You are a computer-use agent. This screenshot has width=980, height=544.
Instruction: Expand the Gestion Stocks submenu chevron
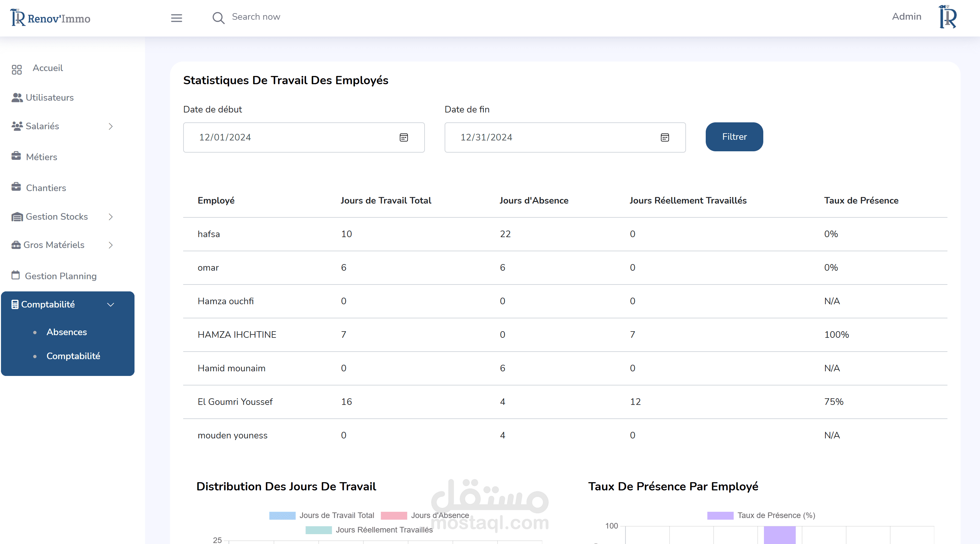tap(111, 217)
